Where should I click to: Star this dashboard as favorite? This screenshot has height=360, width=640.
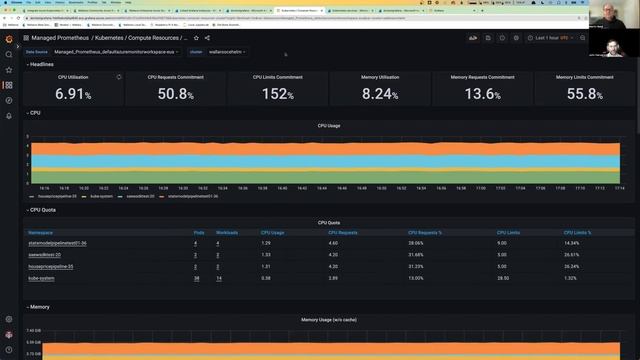coord(196,38)
